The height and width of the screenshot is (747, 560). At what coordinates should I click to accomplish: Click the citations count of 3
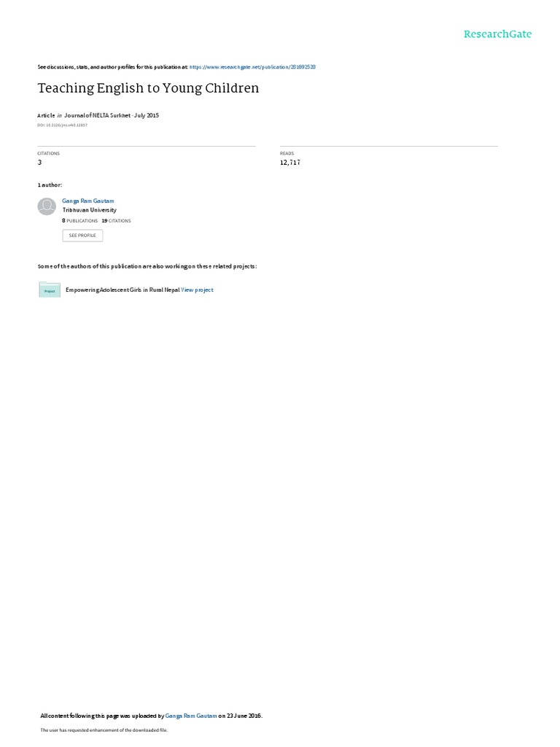click(39, 163)
